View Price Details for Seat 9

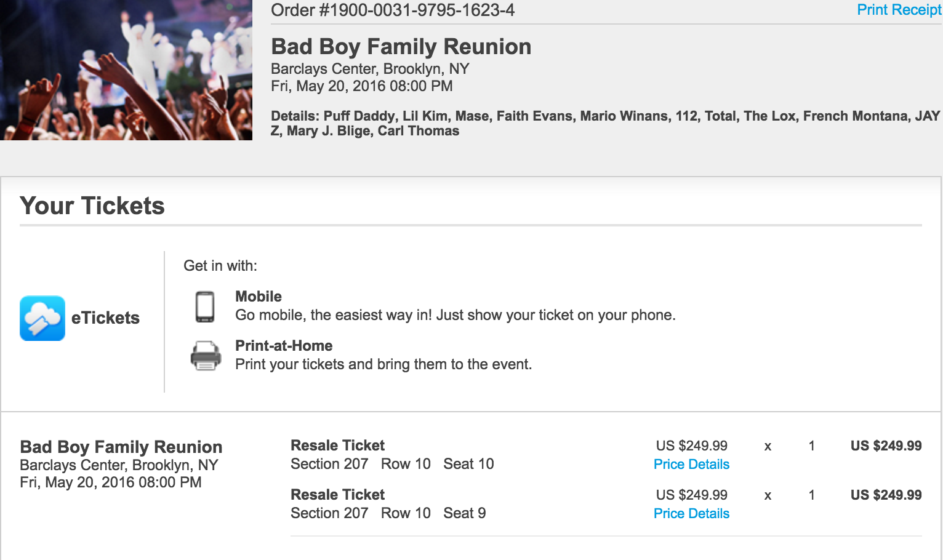[691, 514]
